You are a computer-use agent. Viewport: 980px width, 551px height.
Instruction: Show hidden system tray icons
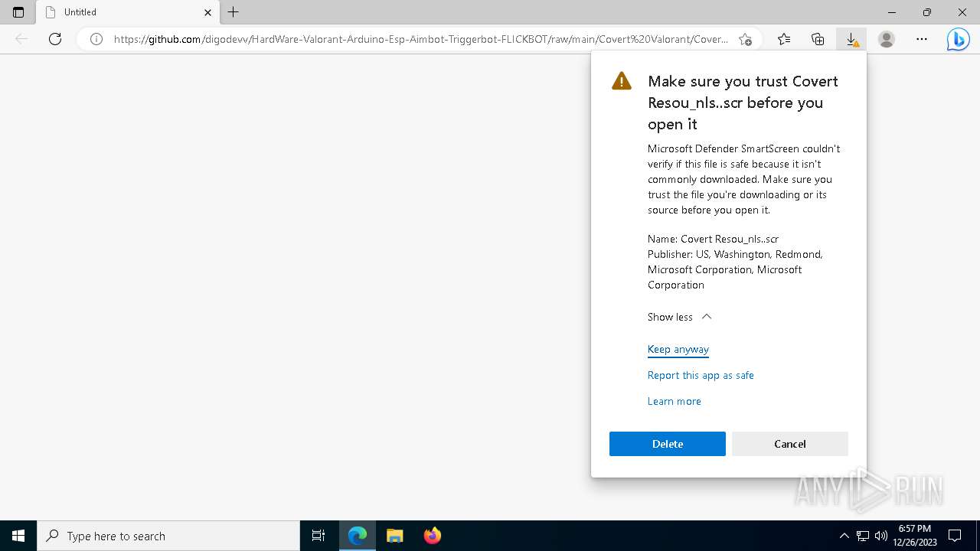(x=844, y=536)
